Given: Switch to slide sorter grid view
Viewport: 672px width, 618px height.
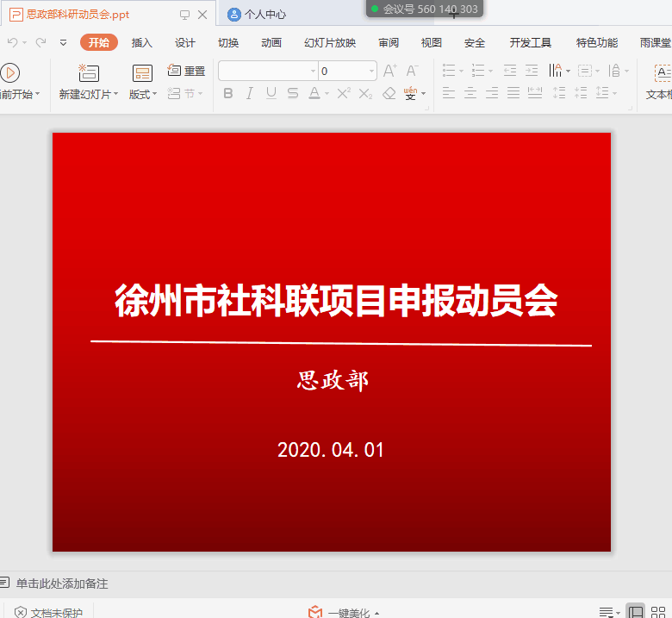Looking at the screenshot, I should click(x=659, y=612).
